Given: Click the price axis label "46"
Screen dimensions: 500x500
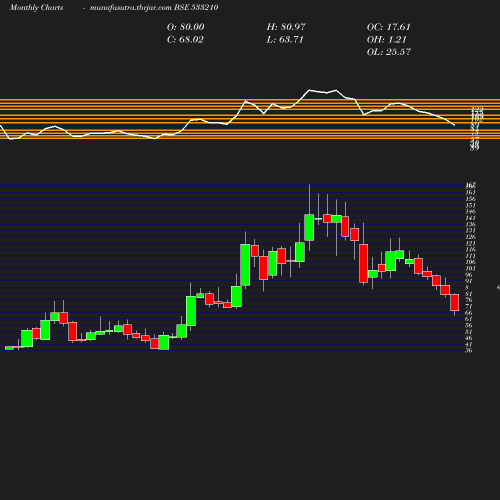Looking at the screenshot, I should [469, 338].
